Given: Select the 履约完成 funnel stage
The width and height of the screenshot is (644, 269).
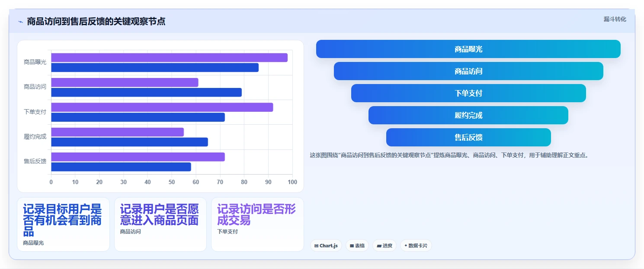Looking at the screenshot, I should pos(468,115).
